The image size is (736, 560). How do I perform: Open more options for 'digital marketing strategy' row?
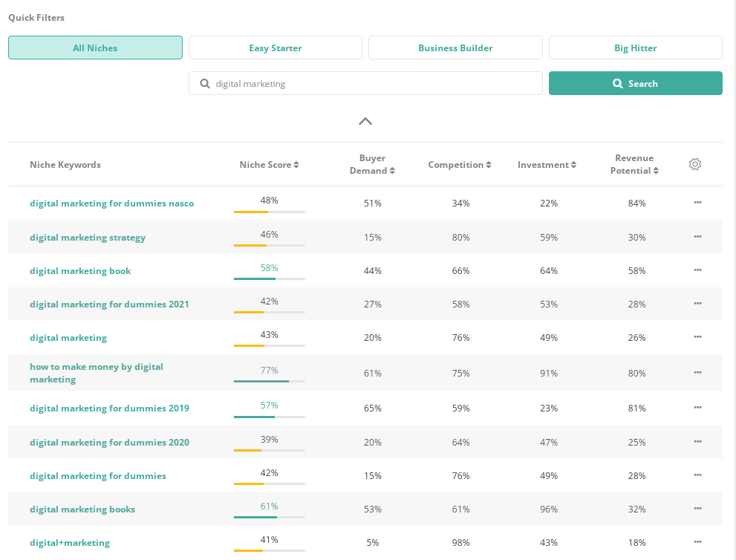coord(697,237)
